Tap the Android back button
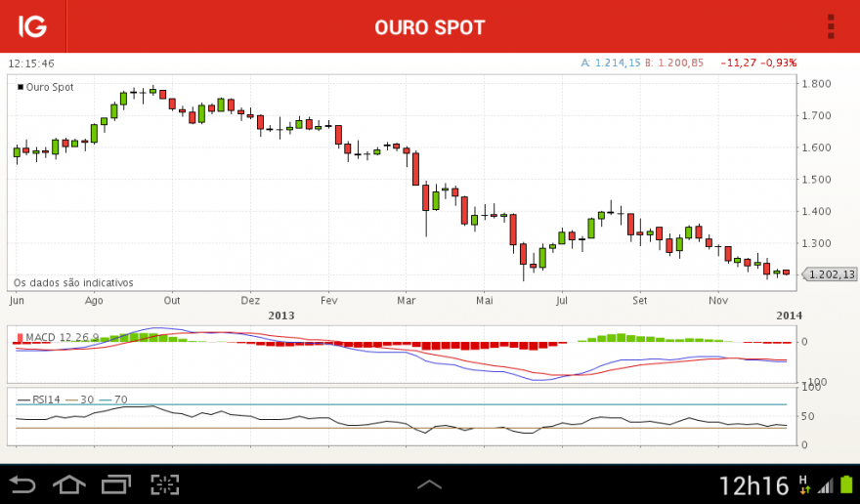This screenshot has width=860, height=504. point(22,484)
